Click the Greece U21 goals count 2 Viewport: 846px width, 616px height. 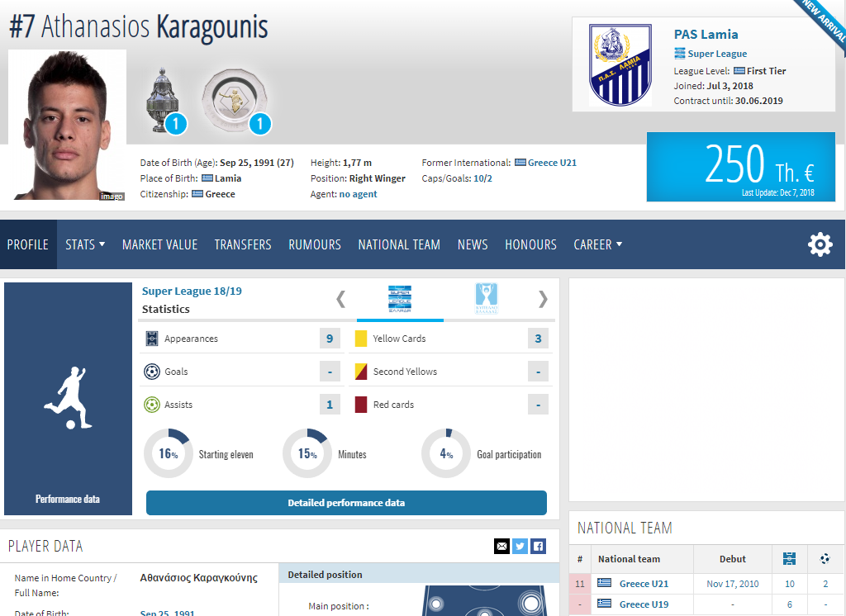point(825,584)
